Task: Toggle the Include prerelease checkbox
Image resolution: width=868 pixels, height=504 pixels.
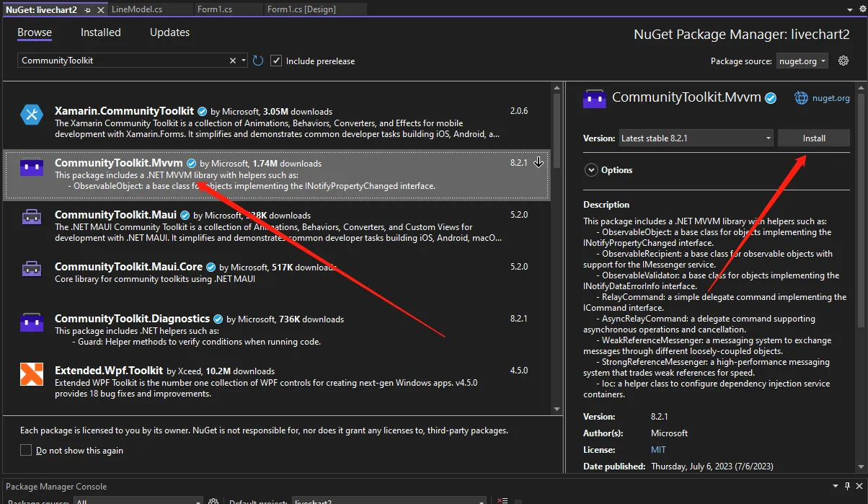Action: pyautogui.click(x=275, y=61)
